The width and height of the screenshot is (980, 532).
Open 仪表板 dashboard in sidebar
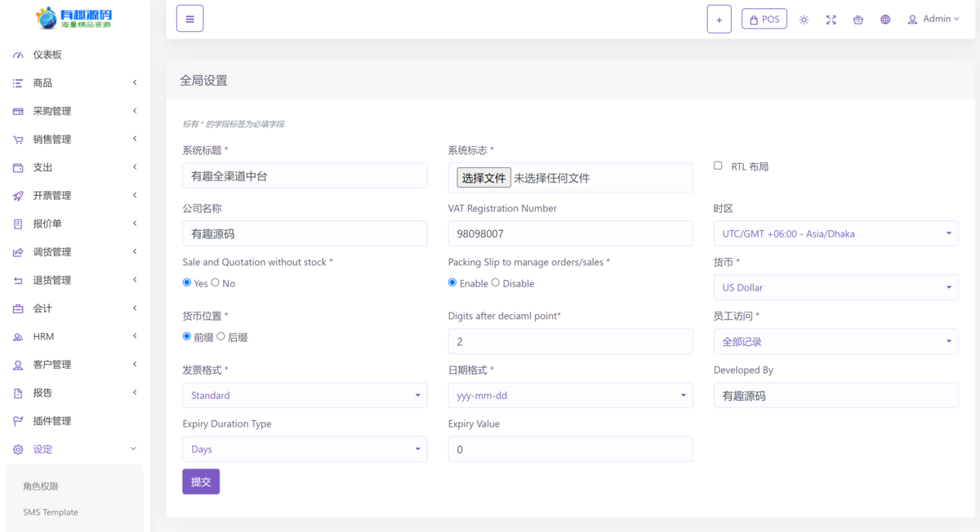tap(47, 55)
